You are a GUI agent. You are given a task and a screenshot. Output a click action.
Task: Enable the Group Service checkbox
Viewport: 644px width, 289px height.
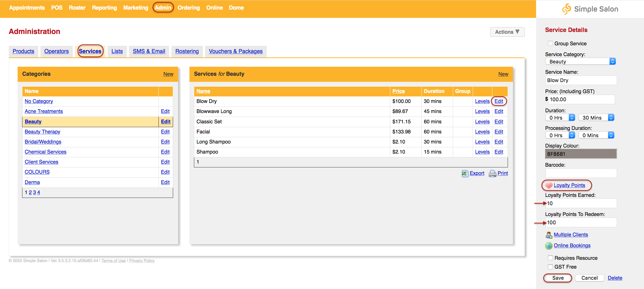tap(550, 43)
